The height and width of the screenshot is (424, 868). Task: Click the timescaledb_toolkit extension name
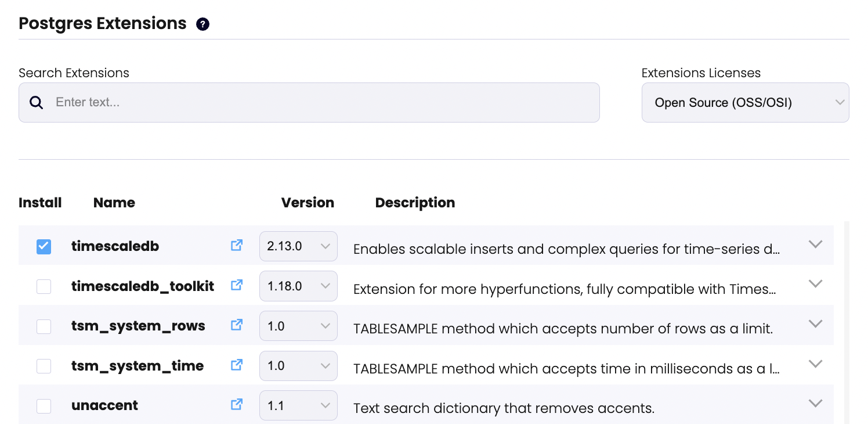[x=143, y=286]
